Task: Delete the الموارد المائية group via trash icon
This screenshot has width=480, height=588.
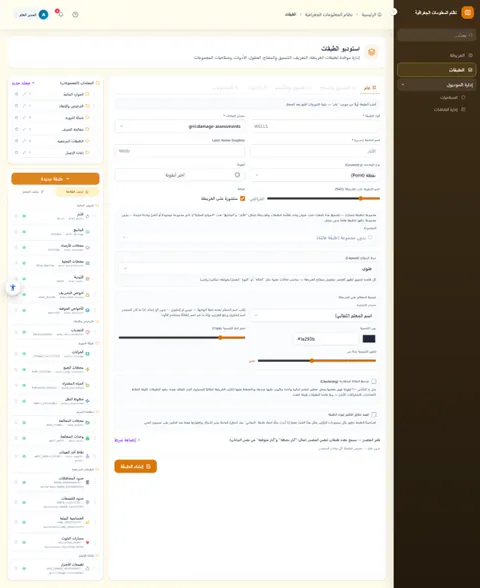Action: tap(16, 94)
